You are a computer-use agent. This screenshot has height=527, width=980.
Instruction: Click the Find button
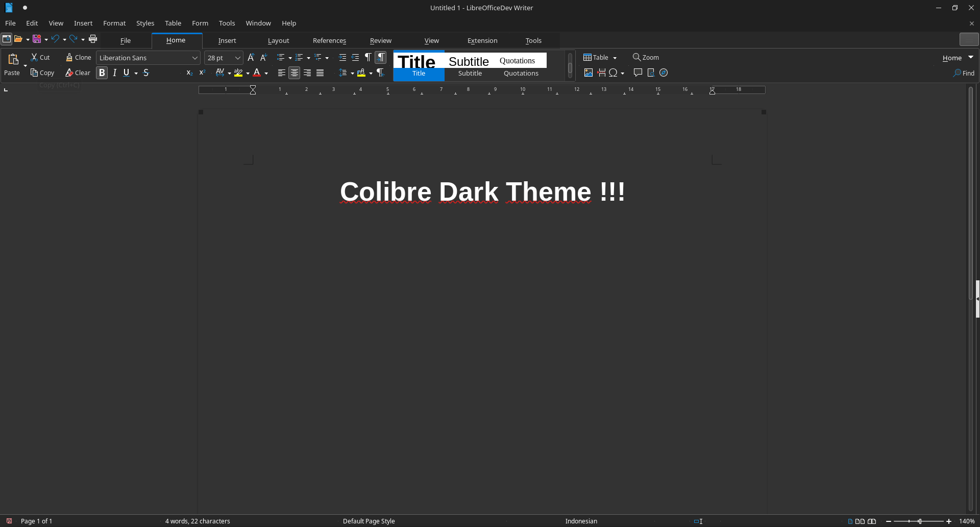pyautogui.click(x=964, y=73)
